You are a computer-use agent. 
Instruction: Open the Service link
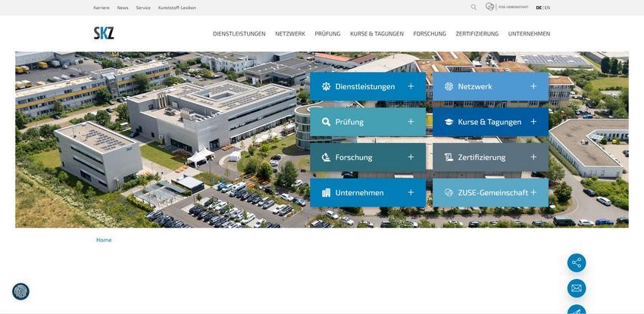(143, 8)
